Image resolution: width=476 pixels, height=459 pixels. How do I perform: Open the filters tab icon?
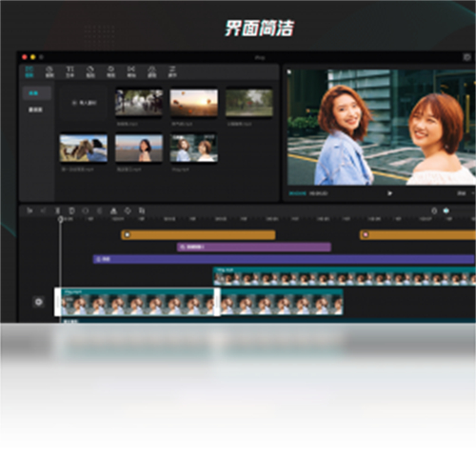152,72
